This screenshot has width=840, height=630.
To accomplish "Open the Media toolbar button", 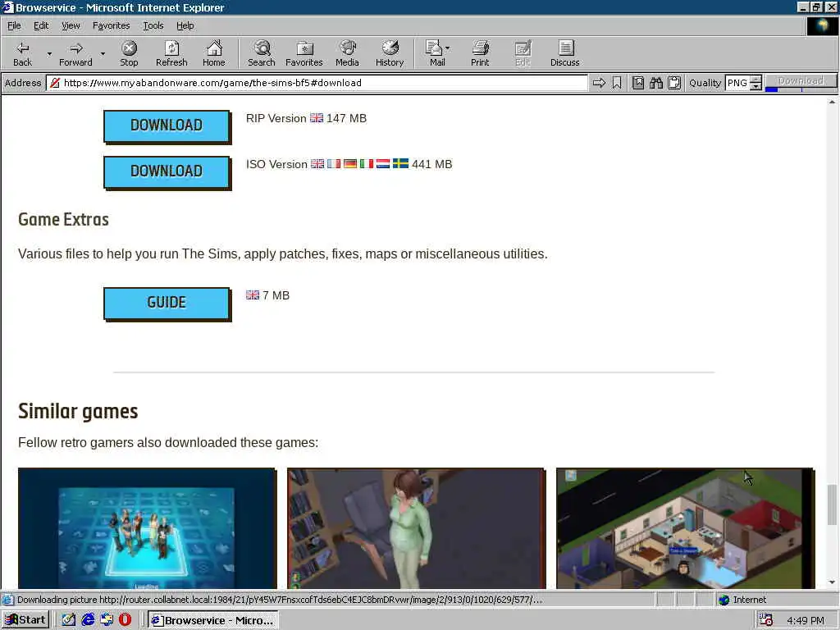I will tap(347, 53).
